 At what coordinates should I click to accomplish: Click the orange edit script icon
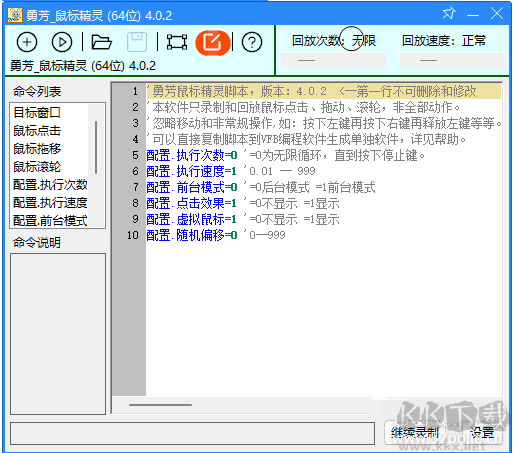213,43
